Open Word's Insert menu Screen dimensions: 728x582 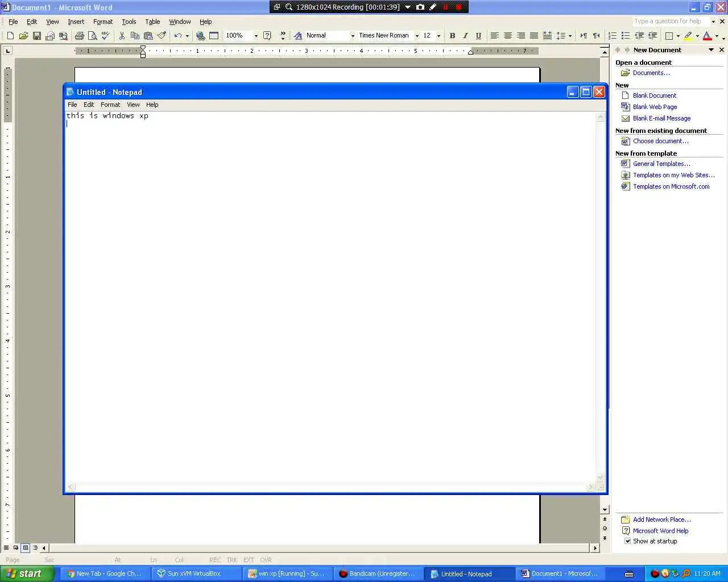coord(76,22)
